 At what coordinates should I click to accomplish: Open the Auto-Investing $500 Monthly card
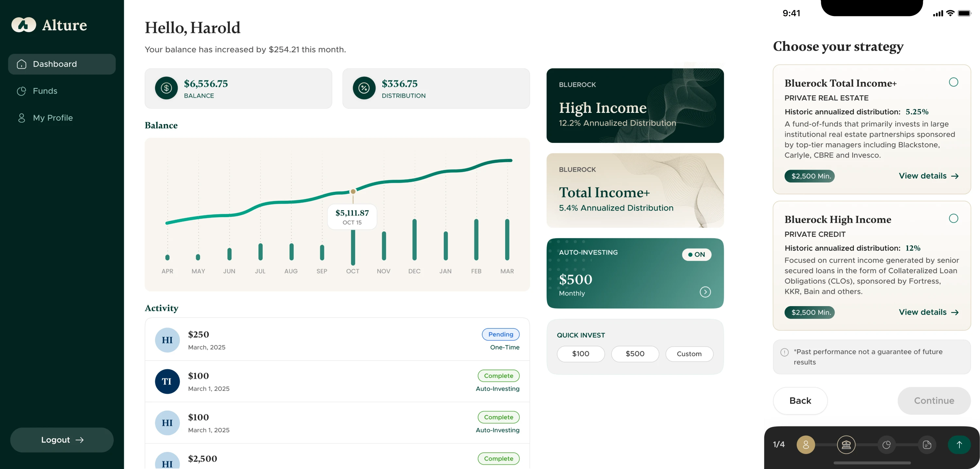point(635,273)
